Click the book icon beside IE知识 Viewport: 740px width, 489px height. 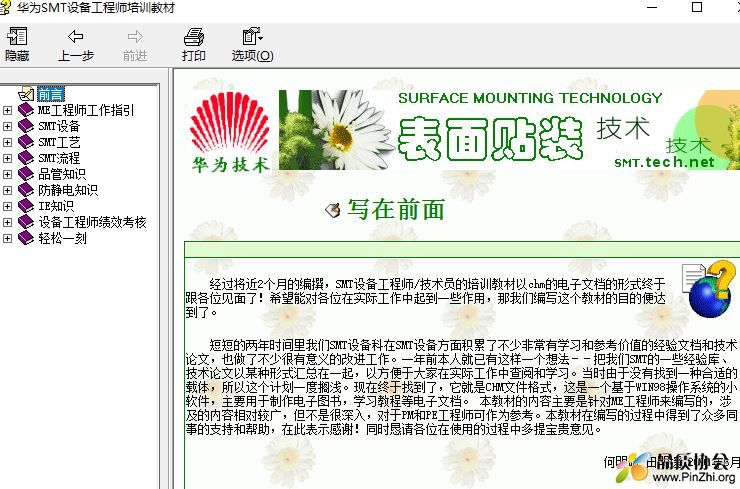tap(26, 206)
